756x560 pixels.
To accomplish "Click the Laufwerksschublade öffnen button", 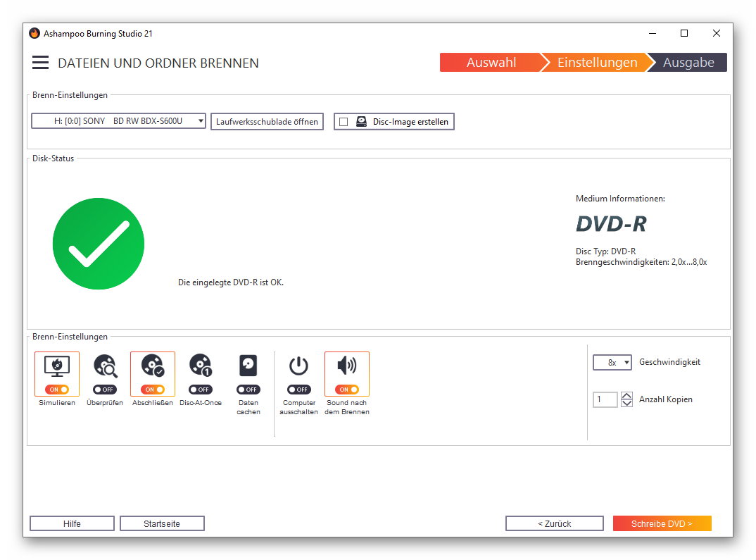I will (267, 122).
